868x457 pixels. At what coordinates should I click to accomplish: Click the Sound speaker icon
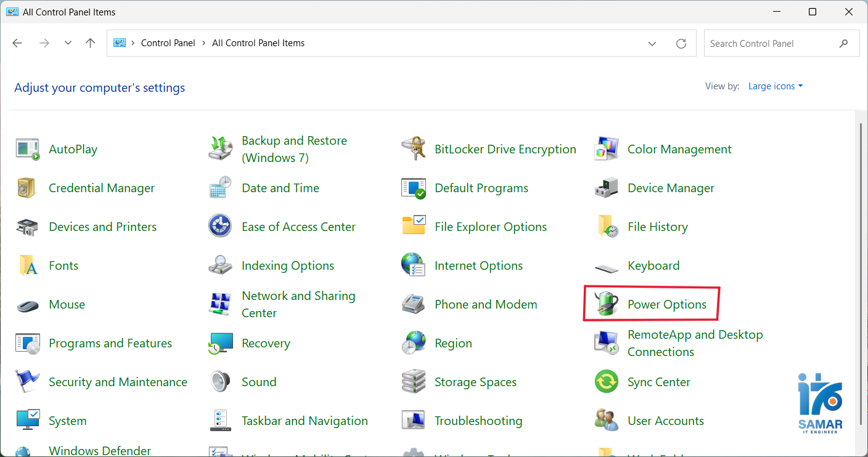pos(220,382)
